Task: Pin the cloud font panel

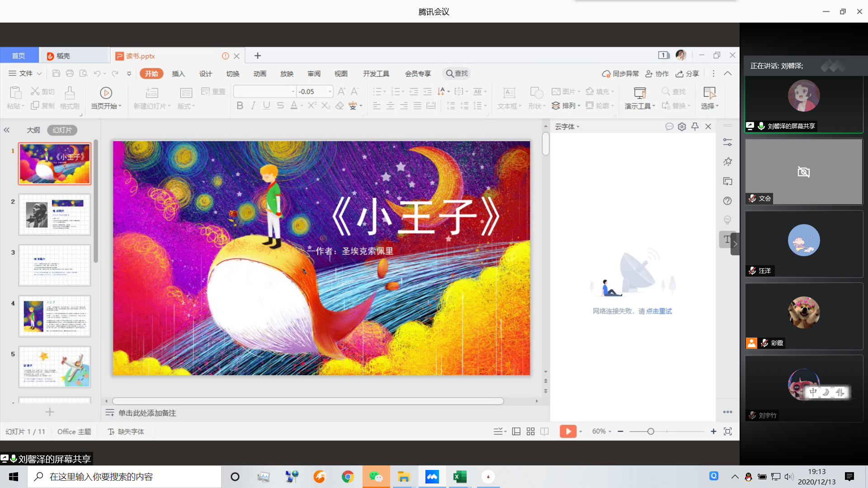Action: pos(695,127)
